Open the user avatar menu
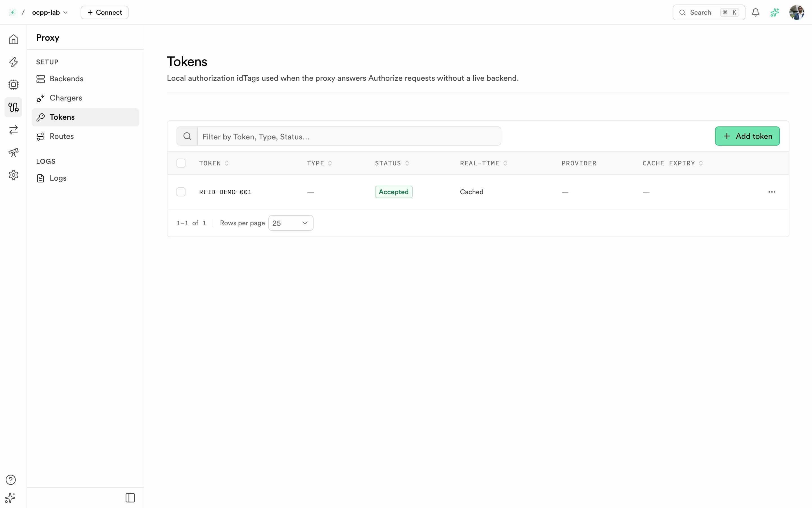 [797, 12]
